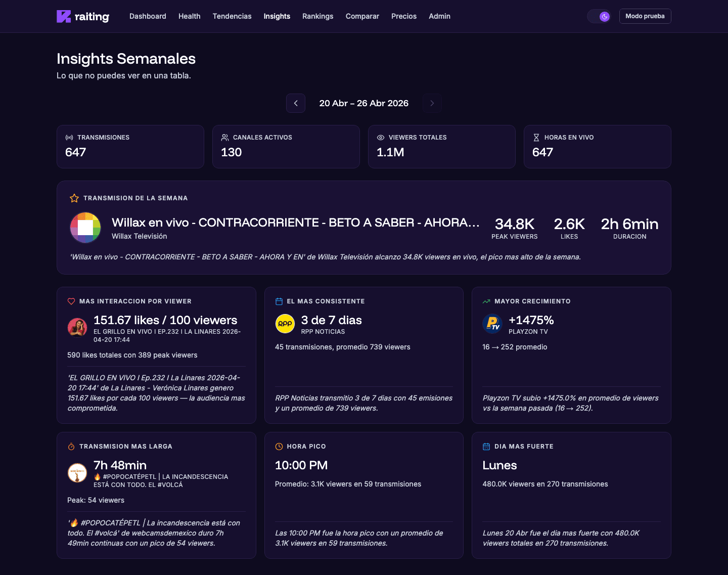This screenshot has height=575, width=728.
Task: Go to the Admin section
Action: 440,16
